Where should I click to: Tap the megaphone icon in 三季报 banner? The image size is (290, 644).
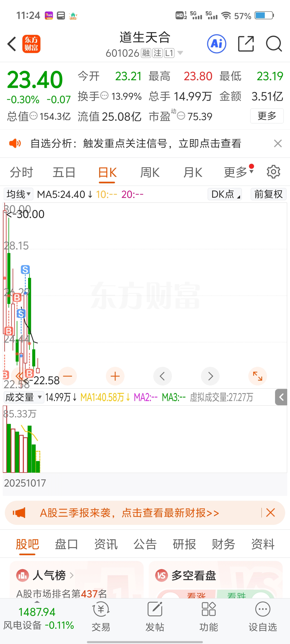(x=19, y=513)
